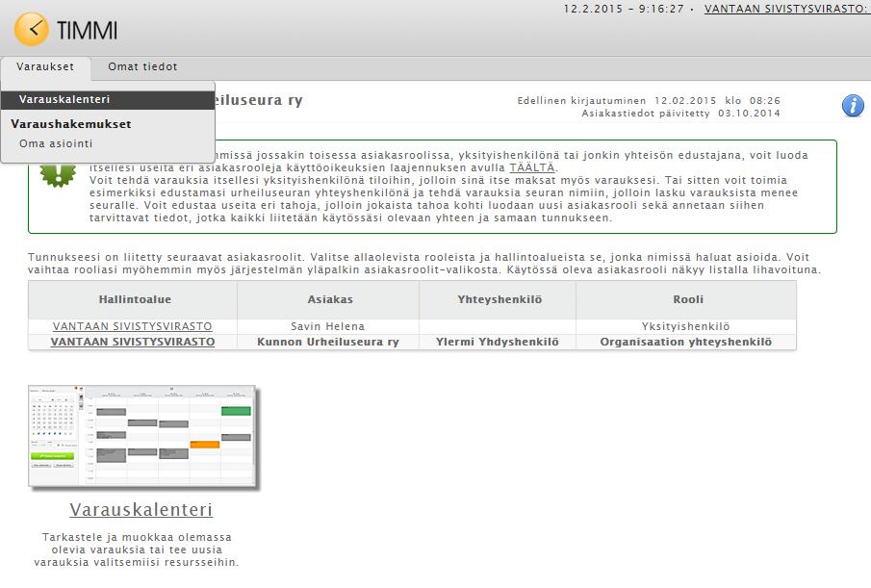
Task: Click the Edellinen kirjautuminen text
Action: (x=649, y=100)
